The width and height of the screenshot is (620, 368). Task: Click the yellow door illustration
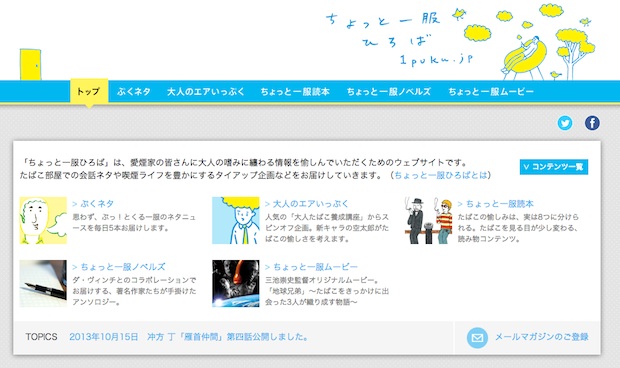(x=30, y=64)
